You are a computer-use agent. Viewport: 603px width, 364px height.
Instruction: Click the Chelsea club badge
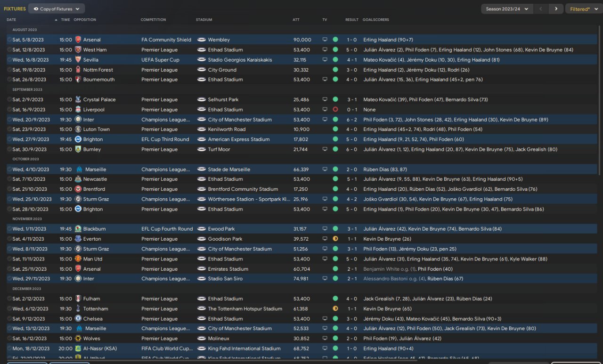pyautogui.click(x=78, y=319)
